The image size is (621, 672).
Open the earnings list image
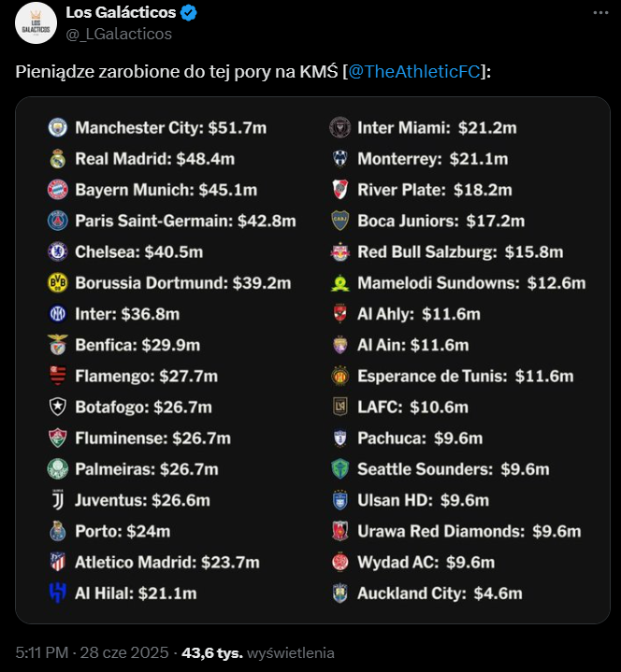[312, 360]
